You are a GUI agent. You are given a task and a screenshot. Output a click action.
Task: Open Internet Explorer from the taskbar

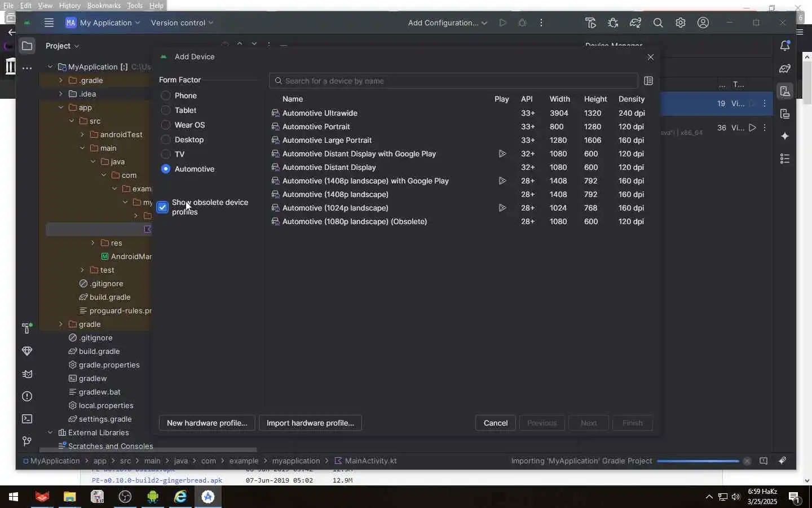[180, 497]
